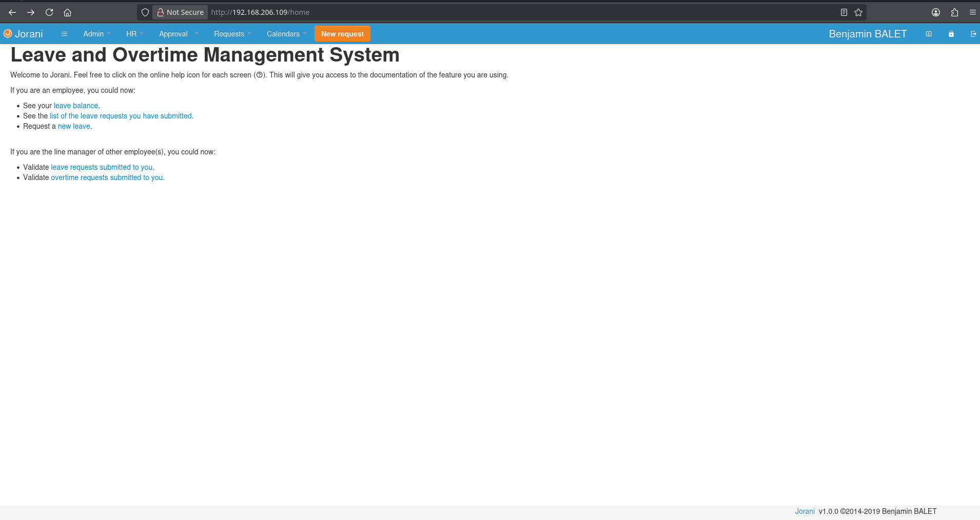The width and height of the screenshot is (980, 520).
Task: Open the user profile card icon
Action: tap(929, 34)
